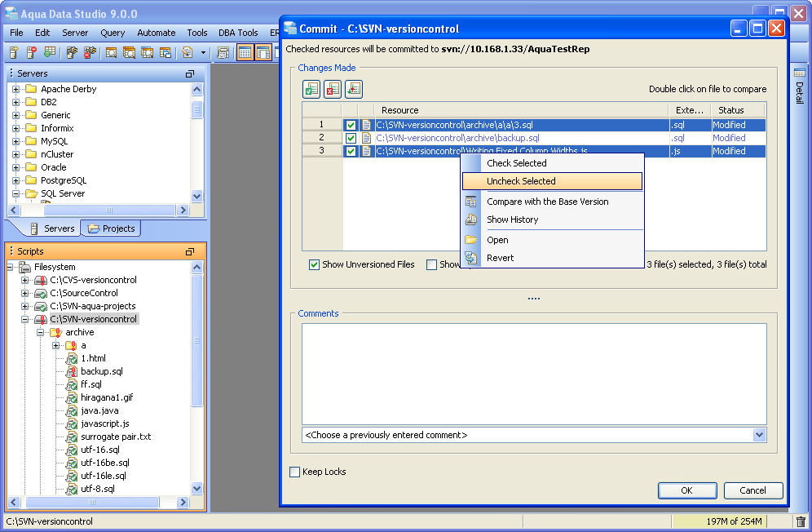Image resolution: width=812 pixels, height=532 pixels.
Task: Click file icon for row 1 3.sql
Action: coord(366,125)
